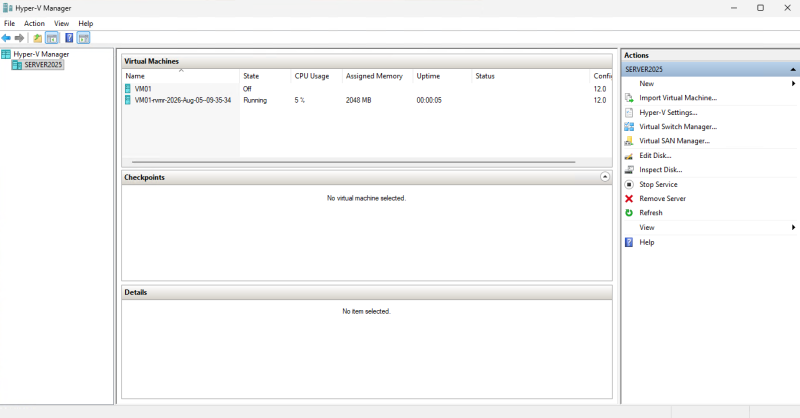Image resolution: width=800 pixels, height=418 pixels.
Task: Click the 2048 MB memory cell
Action: click(359, 100)
